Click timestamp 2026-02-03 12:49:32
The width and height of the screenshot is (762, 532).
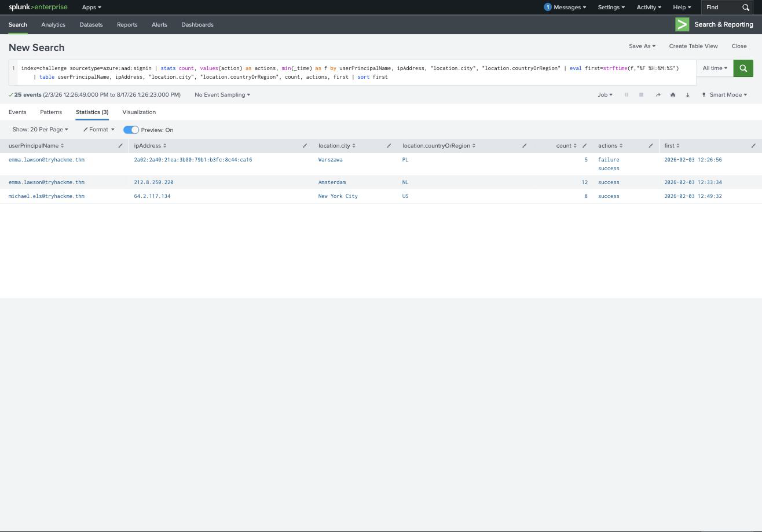(x=693, y=196)
